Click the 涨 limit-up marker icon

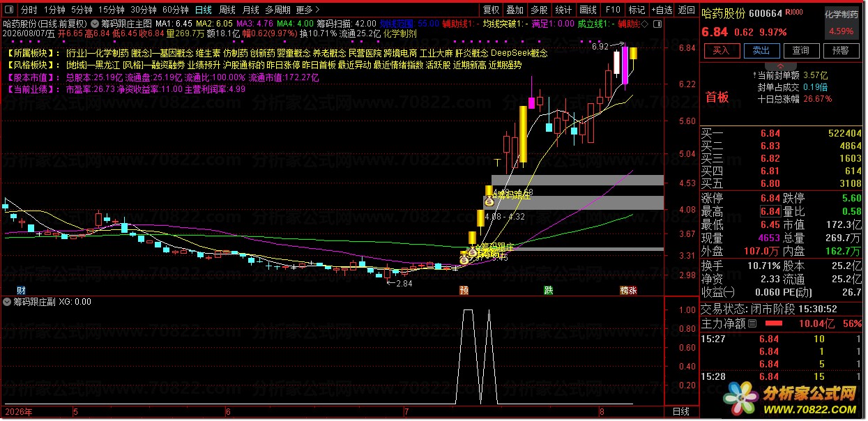click(632, 290)
